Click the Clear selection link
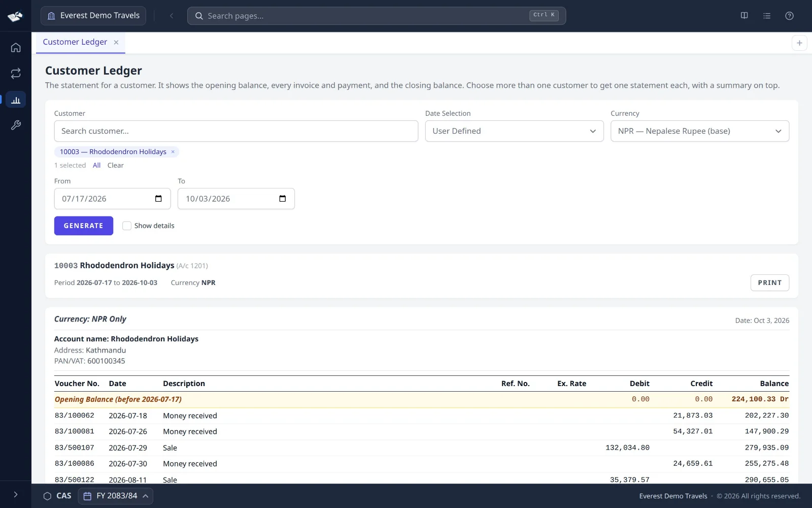The width and height of the screenshot is (812, 508). [115, 165]
